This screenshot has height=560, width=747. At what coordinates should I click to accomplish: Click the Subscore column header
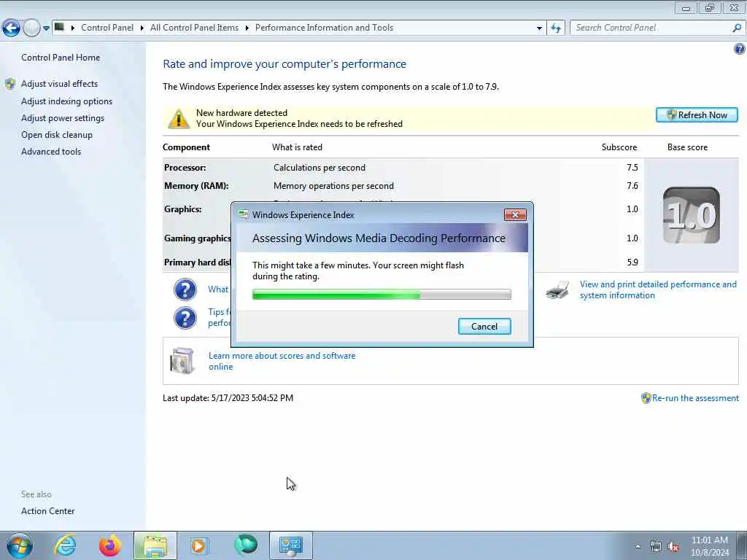tap(619, 147)
